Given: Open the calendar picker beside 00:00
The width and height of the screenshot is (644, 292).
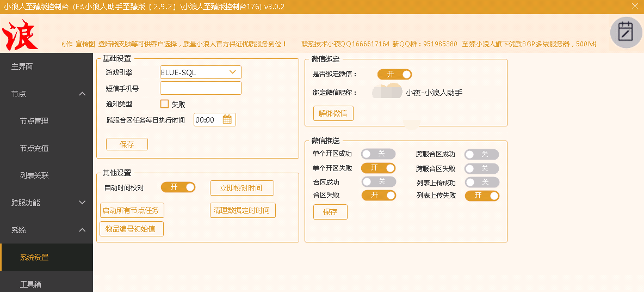Looking at the screenshot, I should pos(227,120).
